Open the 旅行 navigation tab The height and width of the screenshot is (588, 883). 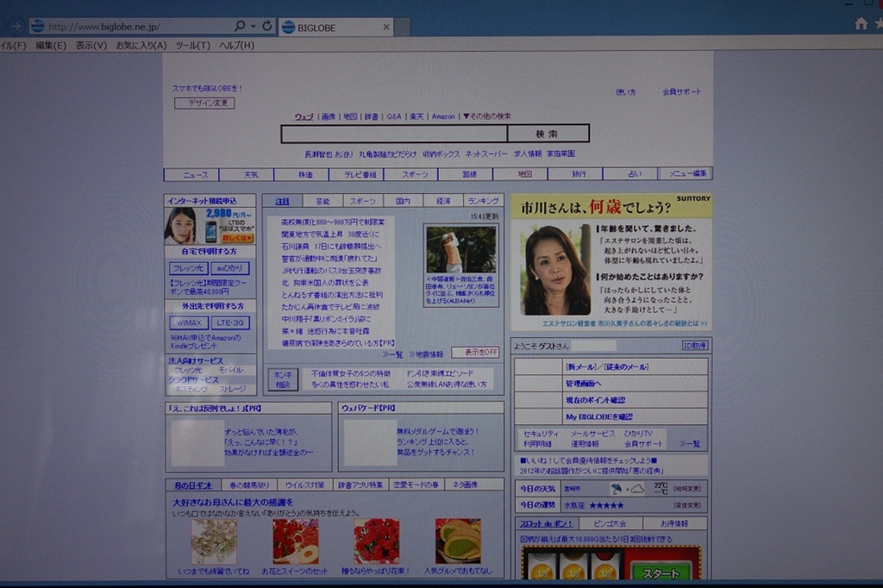(x=575, y=174)
